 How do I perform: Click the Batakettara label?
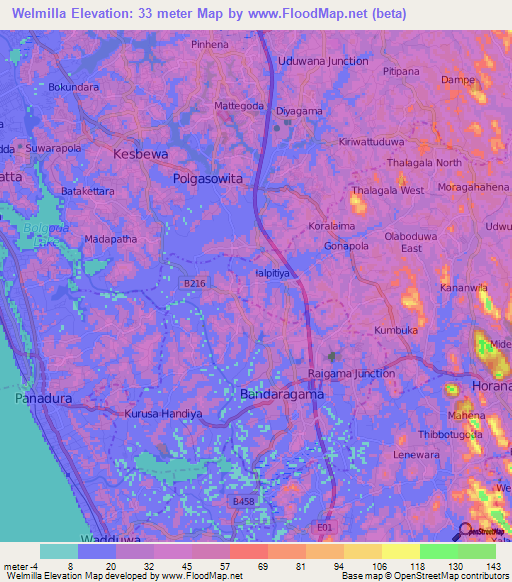(x=88, y=192)
